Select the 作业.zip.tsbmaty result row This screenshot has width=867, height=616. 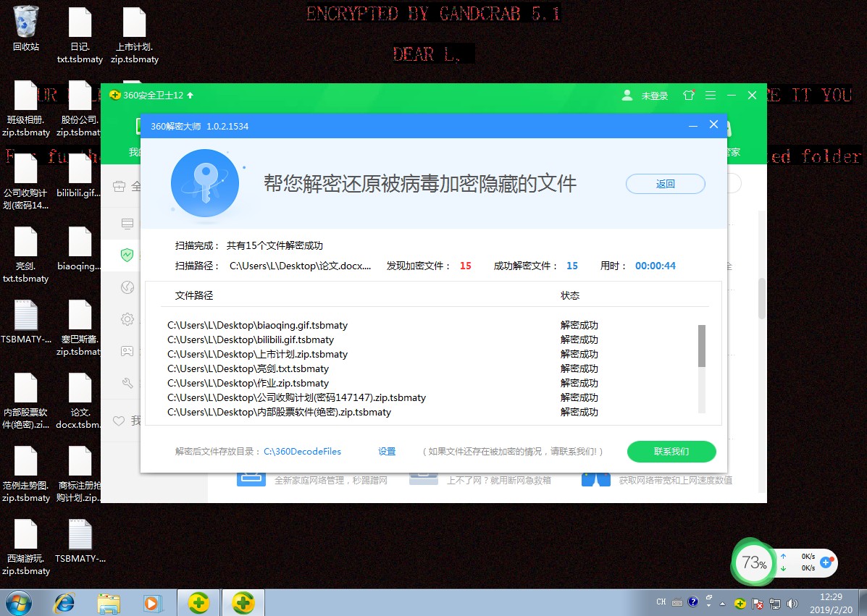[x=382, y=383]
